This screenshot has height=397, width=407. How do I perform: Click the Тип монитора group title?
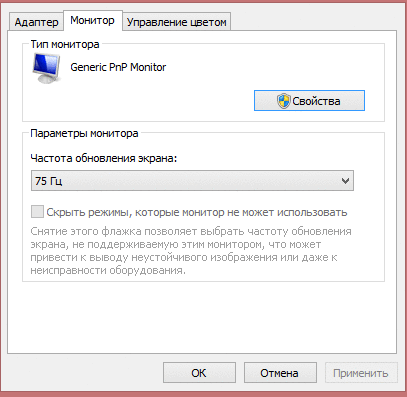[65, 44]
